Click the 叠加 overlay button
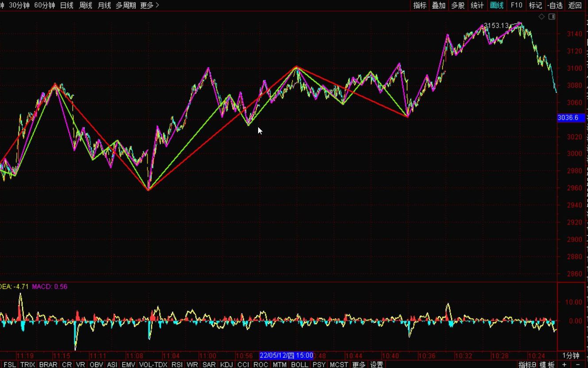This screenshot has height=368, width=588. 439,5
